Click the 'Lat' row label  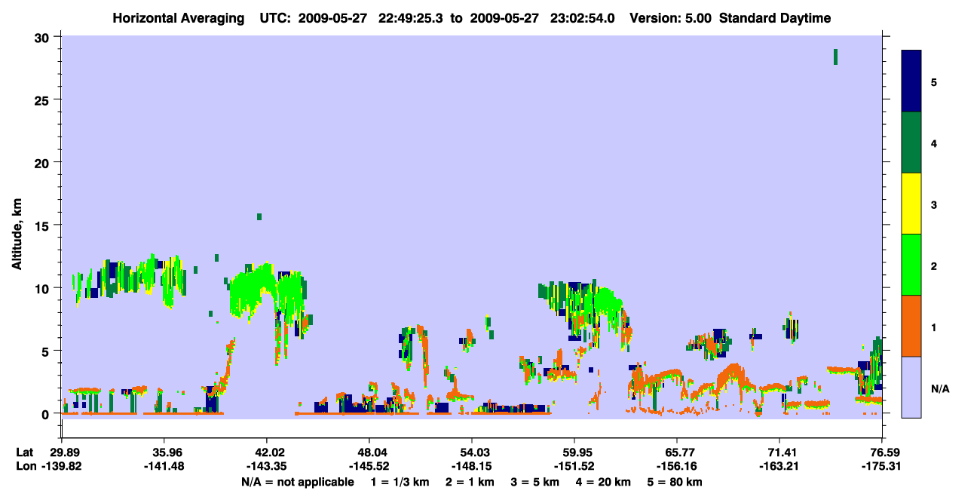[24, 452]
